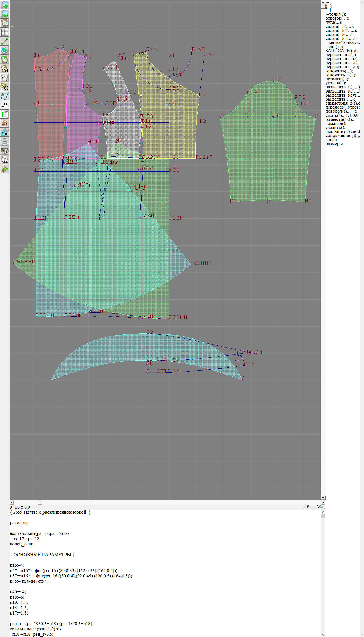Click the compass drawing tool icon
364x637 pixels.
(x=5, y=78)
